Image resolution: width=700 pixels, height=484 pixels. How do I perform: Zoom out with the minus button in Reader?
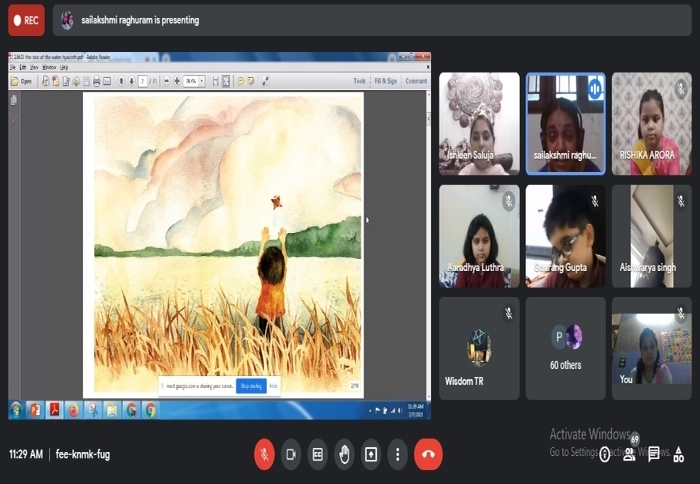point(167,81)
